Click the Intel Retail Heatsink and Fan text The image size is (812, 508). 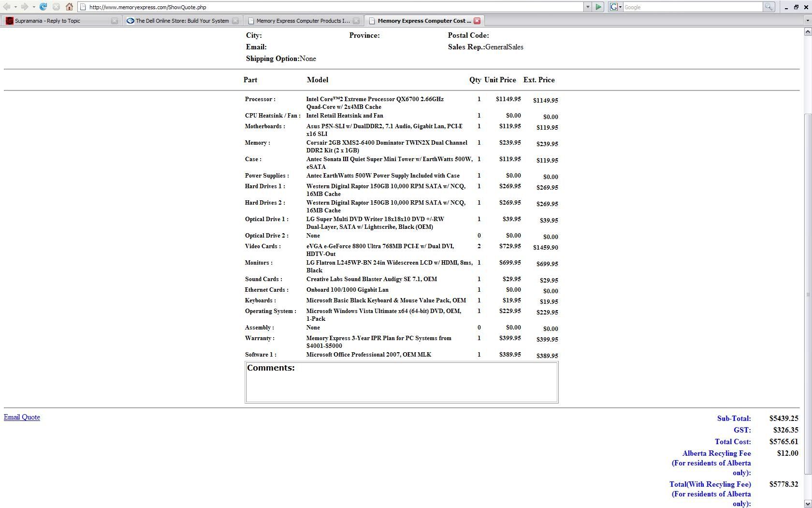(345, 116)
